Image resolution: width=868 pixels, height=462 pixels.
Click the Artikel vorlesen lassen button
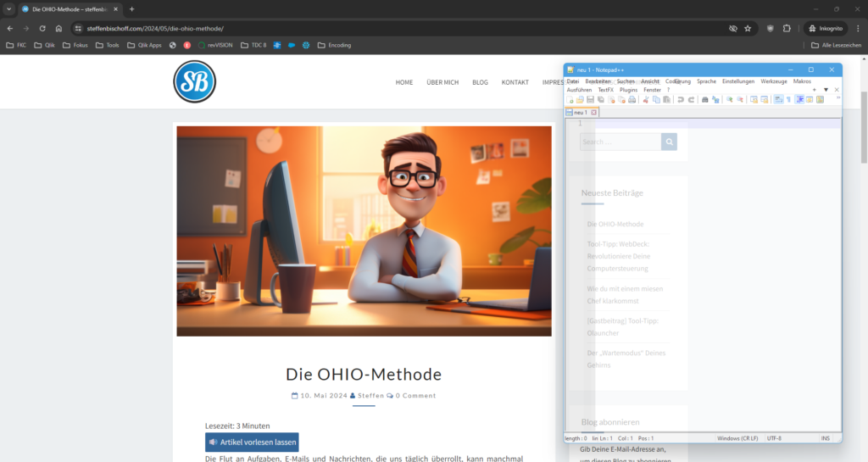(252, 443)
